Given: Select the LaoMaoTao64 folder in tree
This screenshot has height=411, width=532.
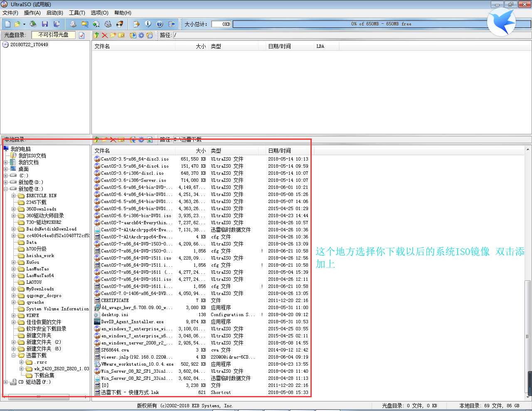Looking at the screenshot, I should pyautogui.click(x=40, y=275).
